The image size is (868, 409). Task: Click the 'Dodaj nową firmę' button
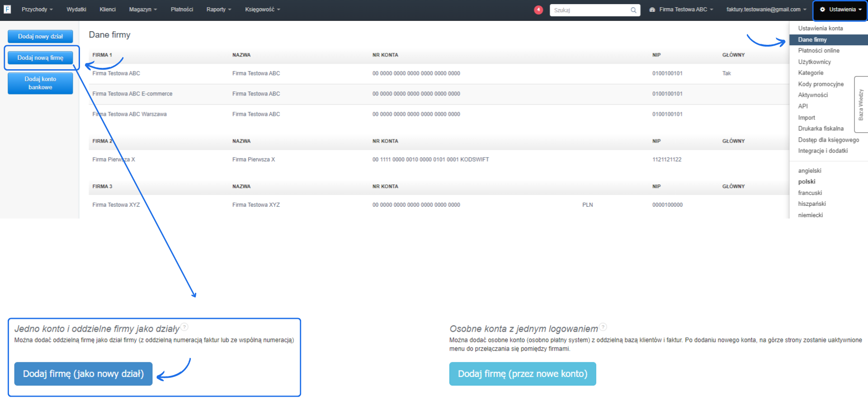coord(40,58)
